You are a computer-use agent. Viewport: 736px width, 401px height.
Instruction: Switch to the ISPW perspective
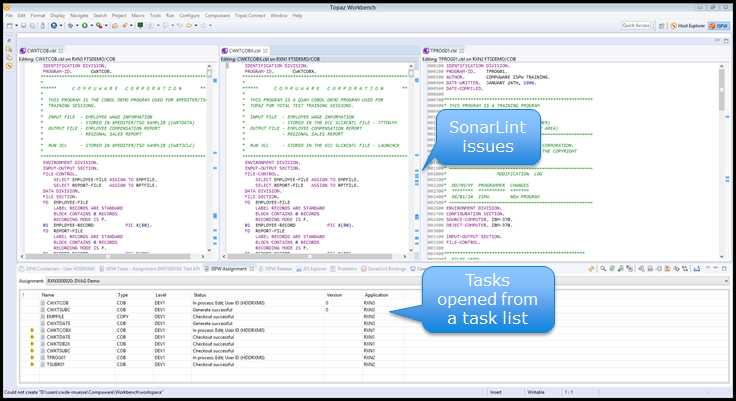718,26
